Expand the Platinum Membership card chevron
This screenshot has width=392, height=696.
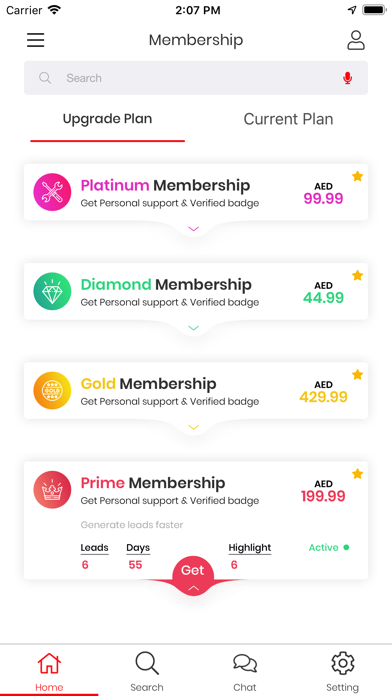pyautogui.click(x=194, y=229)
